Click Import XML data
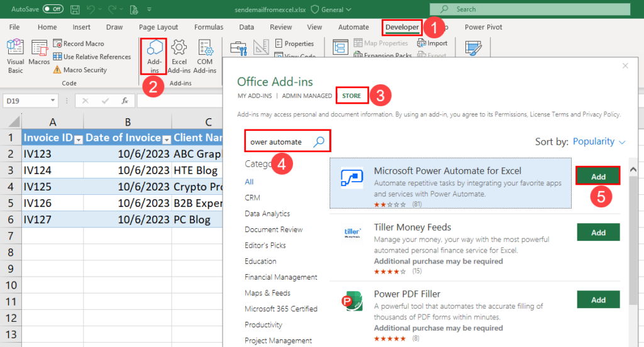This screenshot has height=347, width=644. 433,43
